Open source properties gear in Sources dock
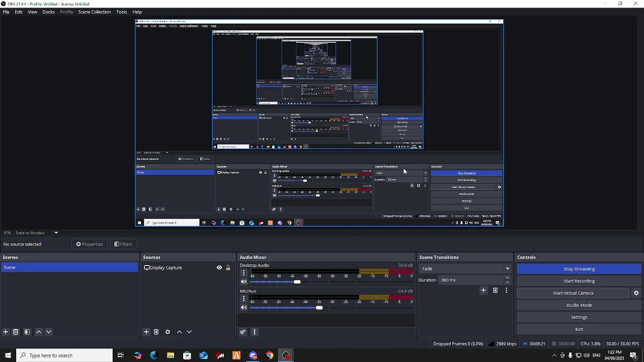Image resolution: width=644 pixels, height=362 pixels. pos(168,332)
